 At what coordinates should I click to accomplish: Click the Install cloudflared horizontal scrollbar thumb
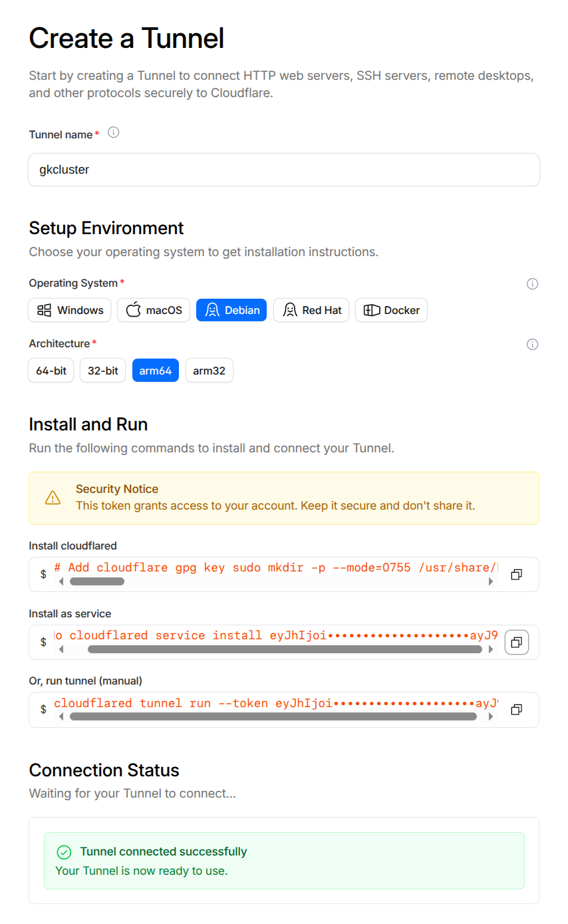pyautogui.click(x=96, y=581)
